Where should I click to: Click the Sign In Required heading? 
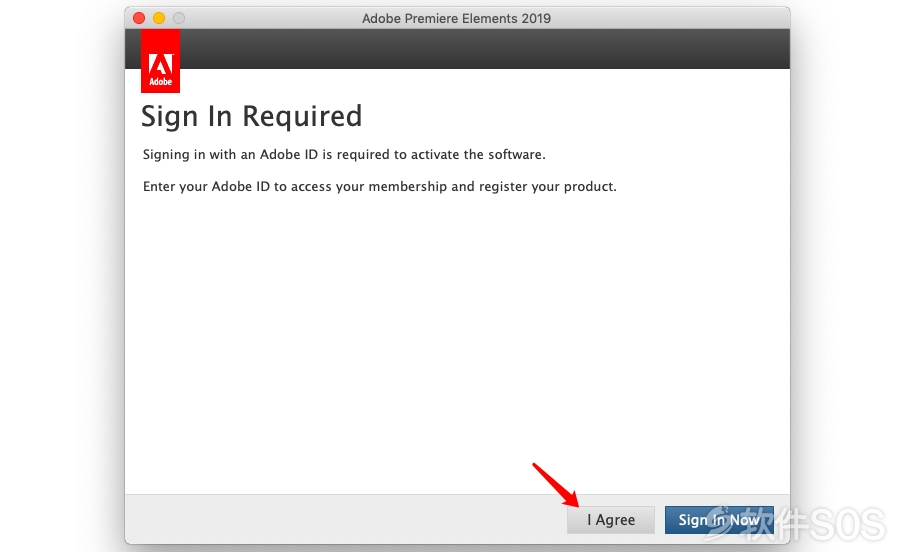click(x=252, y=116)
